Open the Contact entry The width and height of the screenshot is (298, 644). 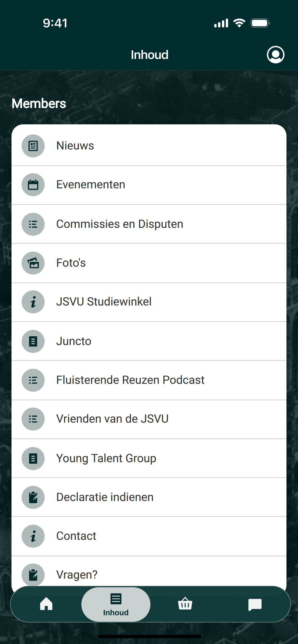pyautogui.click(x=149, y=536)
